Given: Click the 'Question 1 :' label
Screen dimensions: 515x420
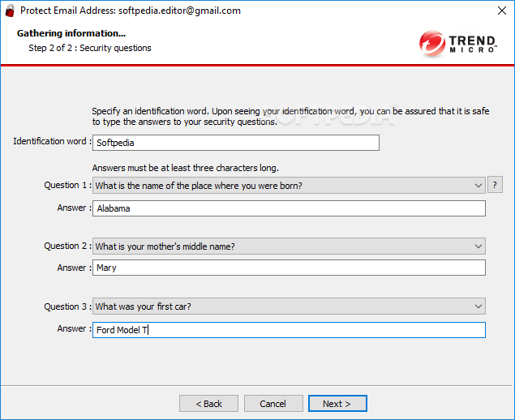Looking at the screenshot, I should [67, 185].
